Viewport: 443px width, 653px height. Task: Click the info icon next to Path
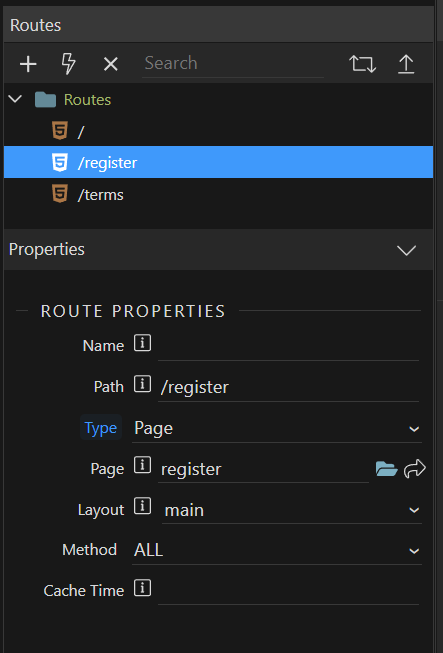pyautogui.click(x=142, y=384)
